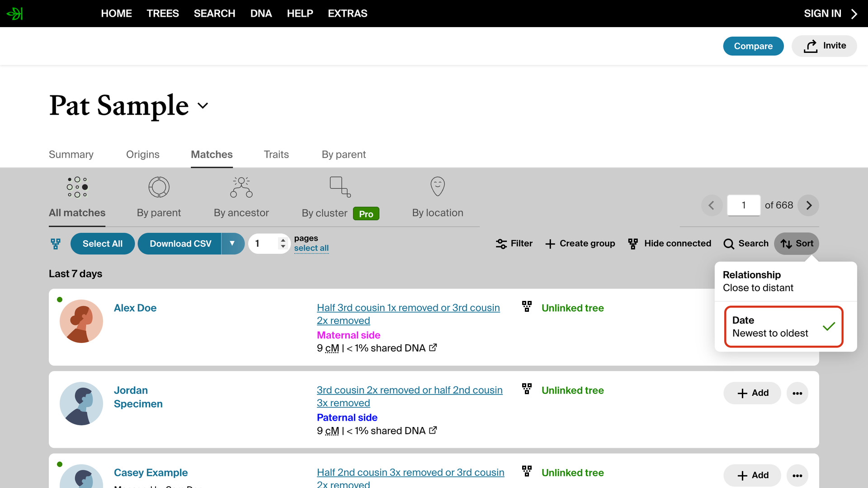Switch to the Origins tab

tap(143, 155)
